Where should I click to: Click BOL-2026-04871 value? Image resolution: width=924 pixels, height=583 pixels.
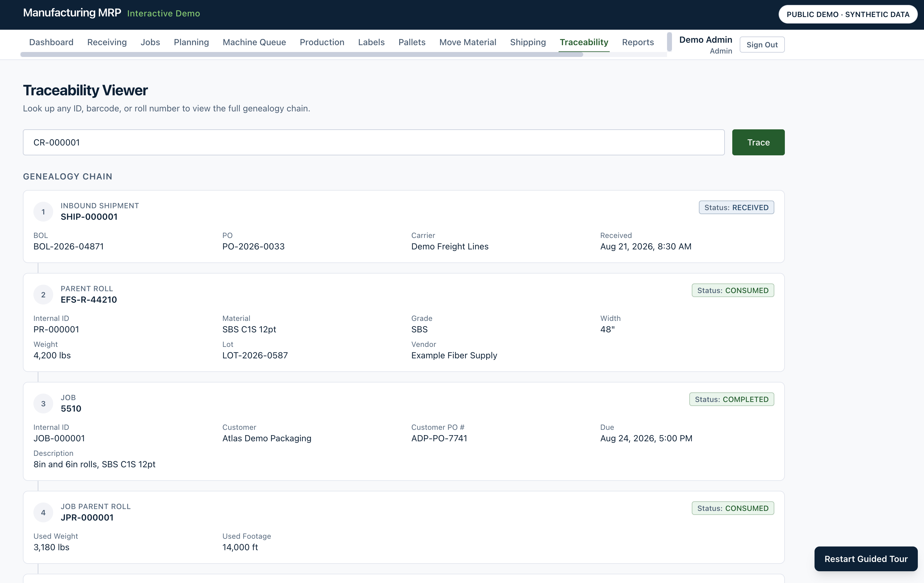coord(68,247)
